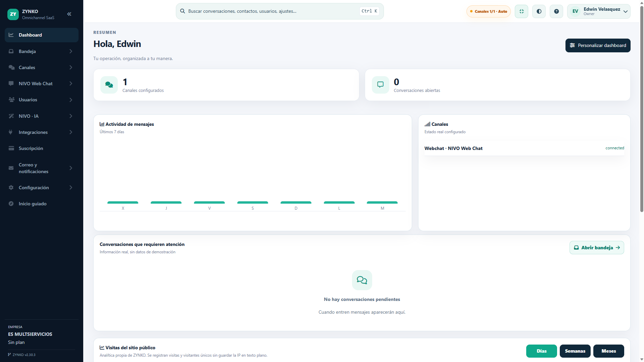Click the Usuarios people icon in sidebar
Image resolution: width=644 pixels, height=362 pixels.
pos(11,100)
